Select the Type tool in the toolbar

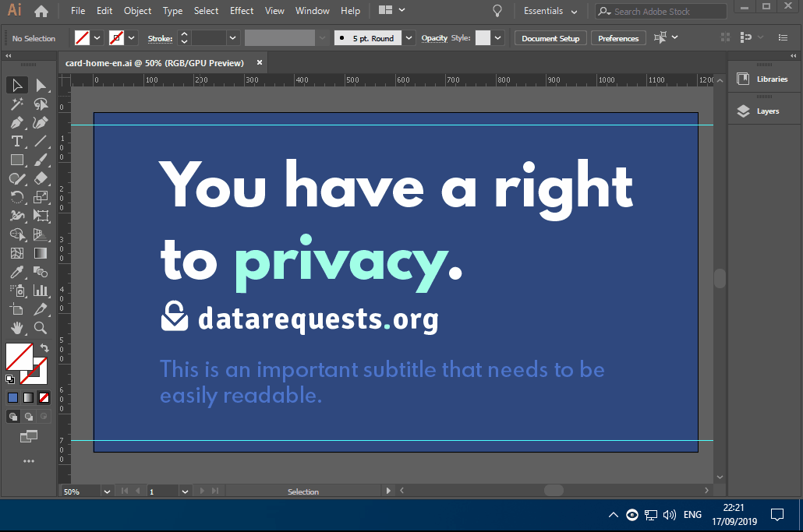click(x=17, y=141)
